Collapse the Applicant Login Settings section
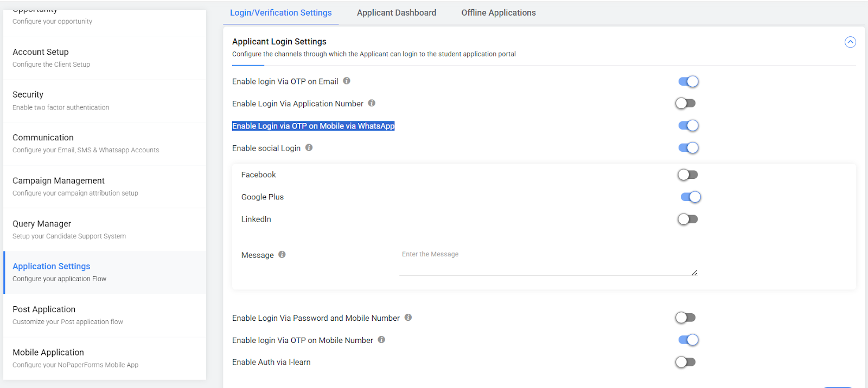 pyautogui.click(x=850, y=42)
